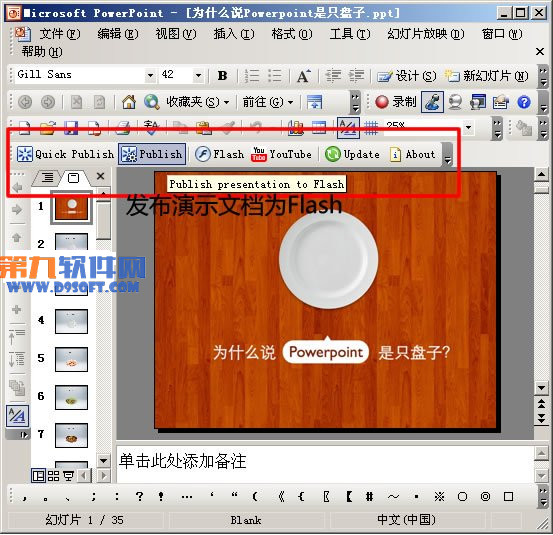Click the 新幻灯片 New Slide button
553x535 pixels.
tap(487, 75)
